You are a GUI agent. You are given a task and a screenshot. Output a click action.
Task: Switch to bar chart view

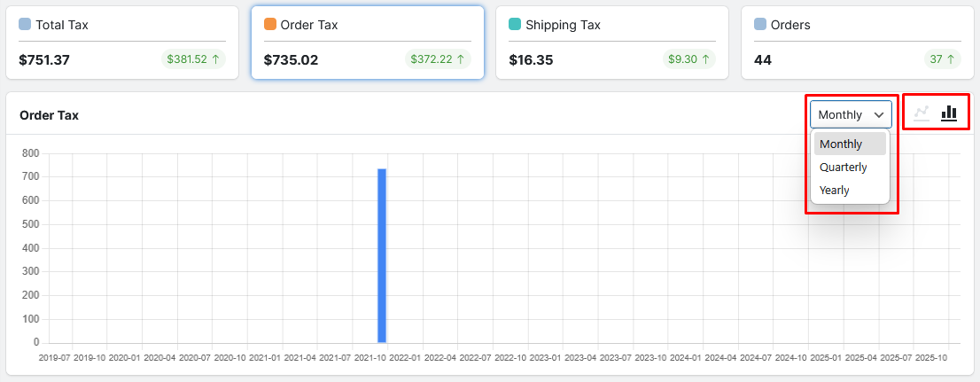pyautogui.click(x=949, y=113)
